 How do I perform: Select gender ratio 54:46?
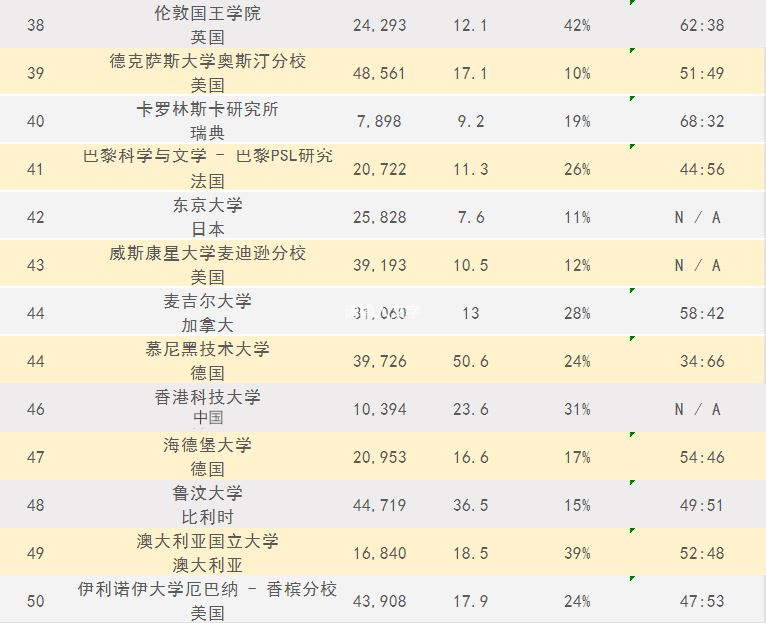point(702,457)
